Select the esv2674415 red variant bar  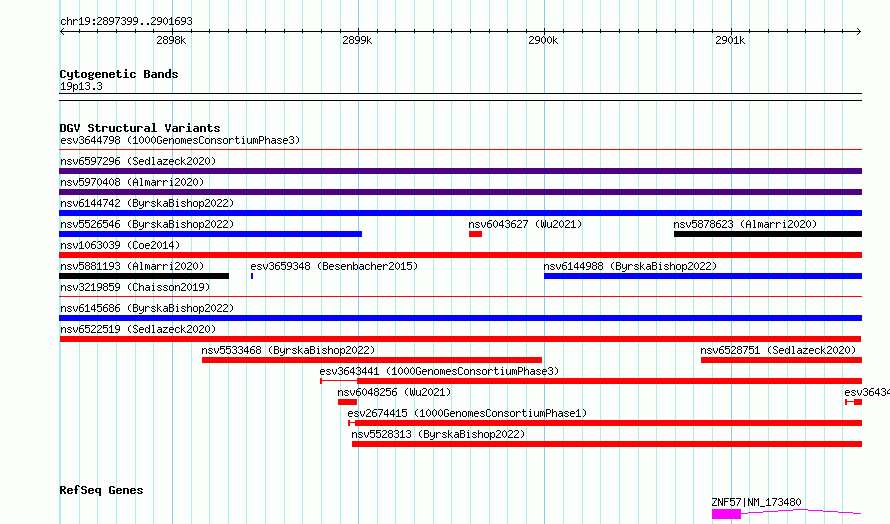pos(605,423)
